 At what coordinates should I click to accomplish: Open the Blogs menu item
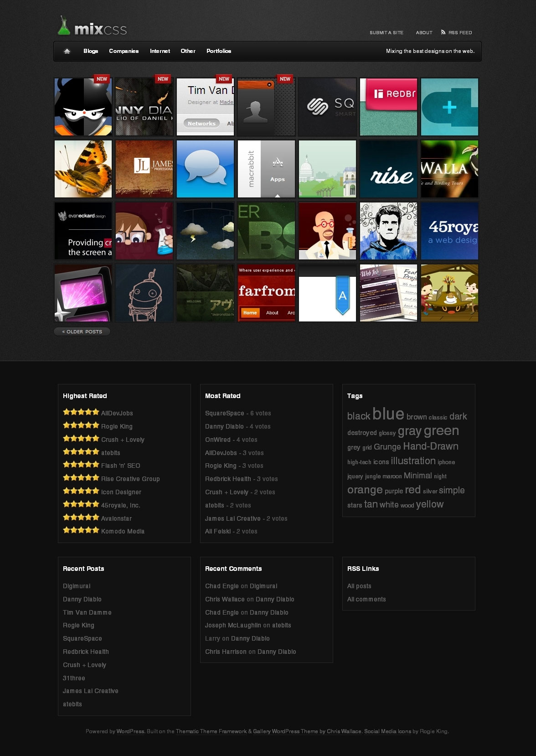(91, 51)
